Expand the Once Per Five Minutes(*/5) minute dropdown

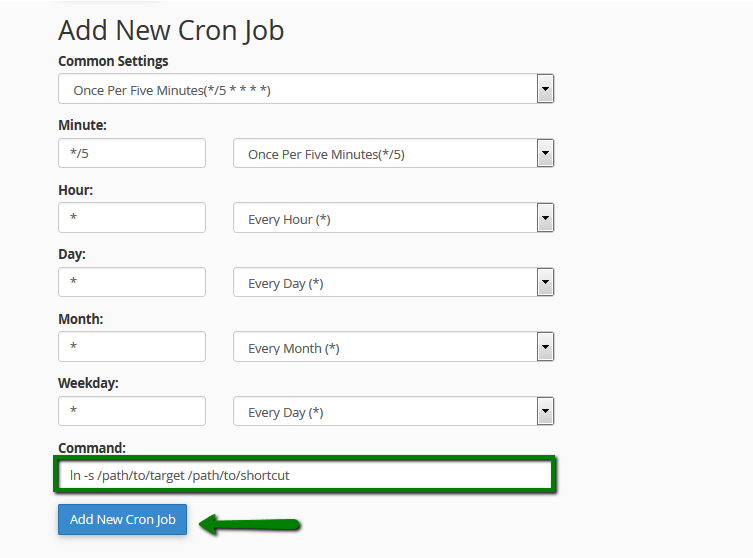click(x=393, y=153)
